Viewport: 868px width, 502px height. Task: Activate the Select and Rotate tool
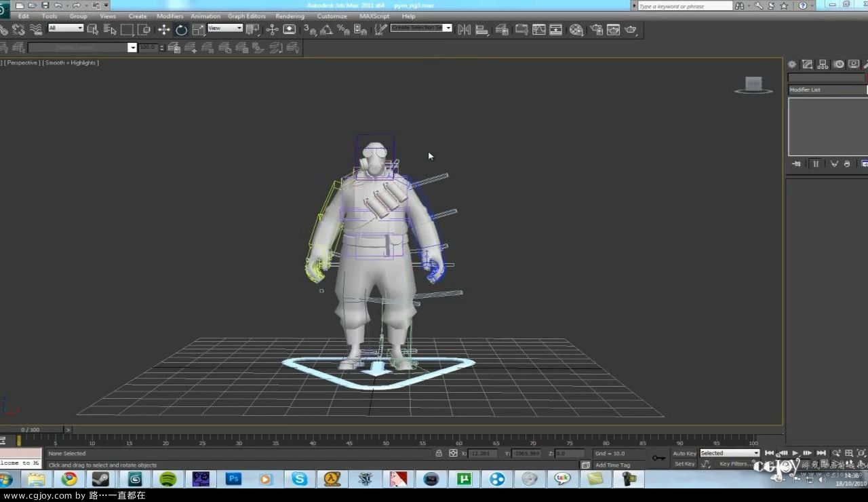(181, 29)
